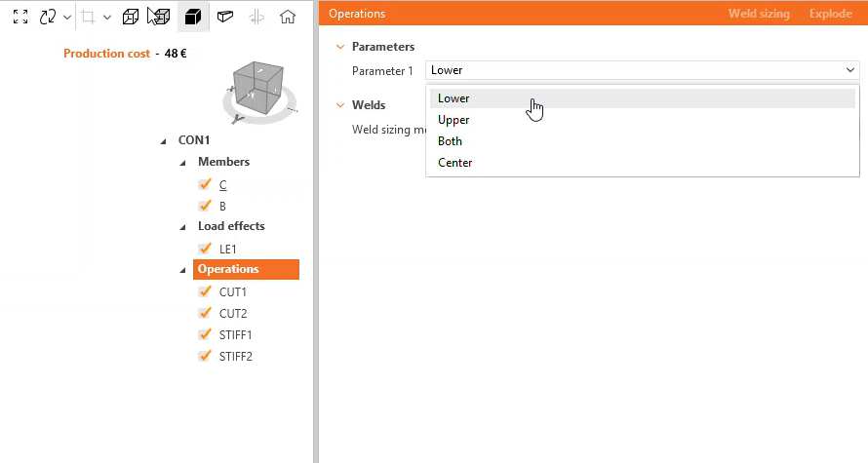Click the home view icon
Image resolution: width=868 pixels, height=463 pixels.
(287, 17)
